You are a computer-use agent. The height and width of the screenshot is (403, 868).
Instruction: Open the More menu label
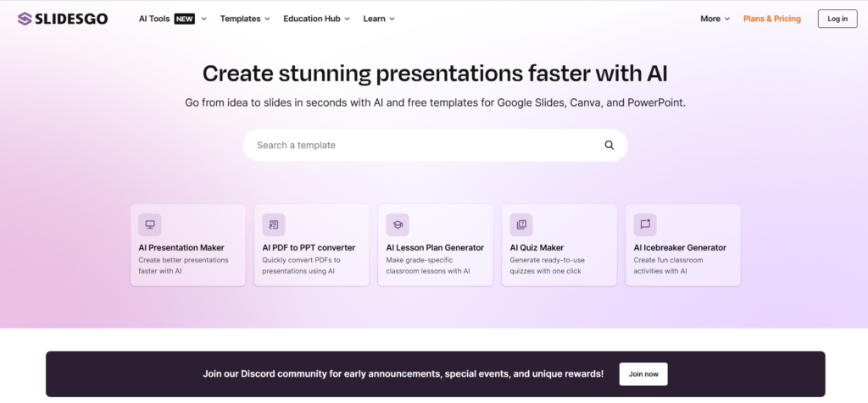[x=710, y=19]
